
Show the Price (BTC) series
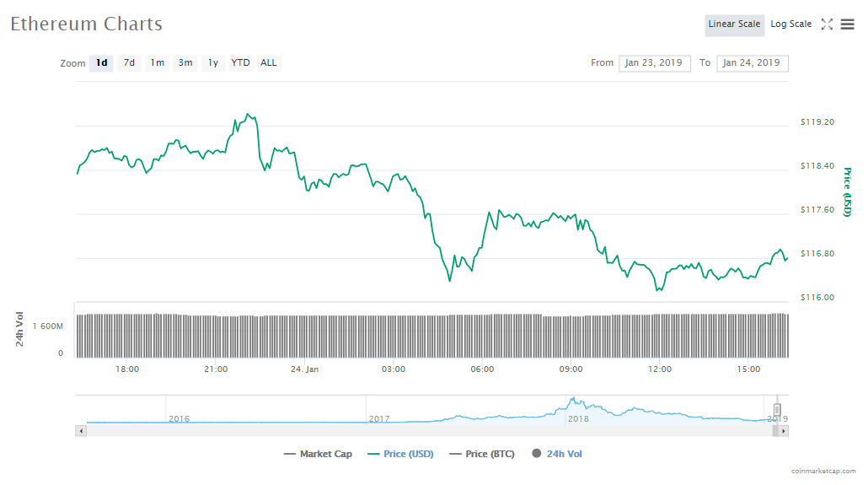point(484,454)
